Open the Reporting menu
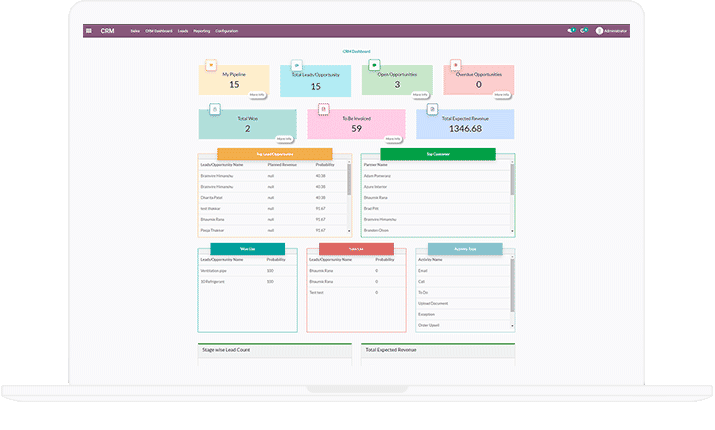715x430 pixels. (200, 31)
